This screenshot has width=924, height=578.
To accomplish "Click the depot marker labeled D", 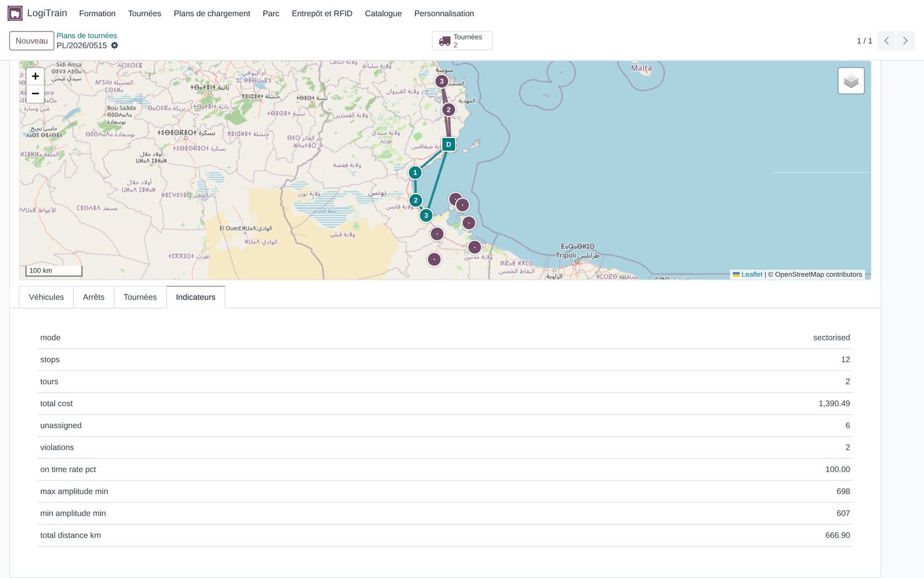I will [448, 145].
